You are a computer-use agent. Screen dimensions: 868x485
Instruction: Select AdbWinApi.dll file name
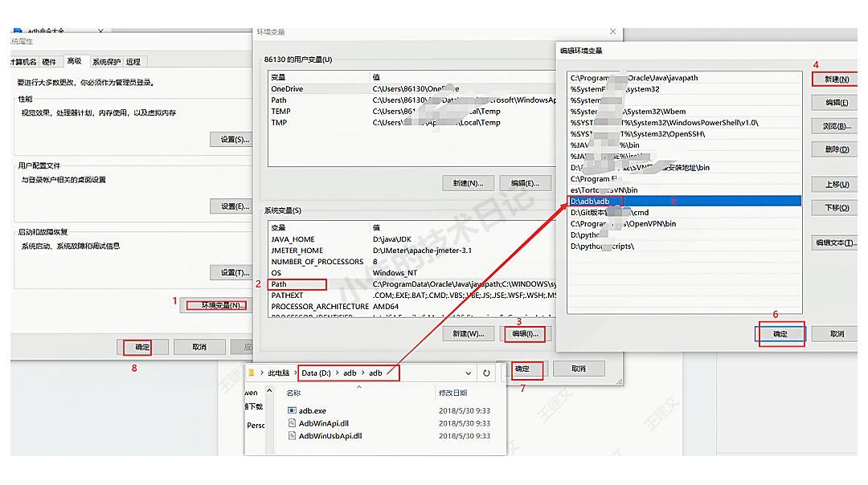point(324,423)
